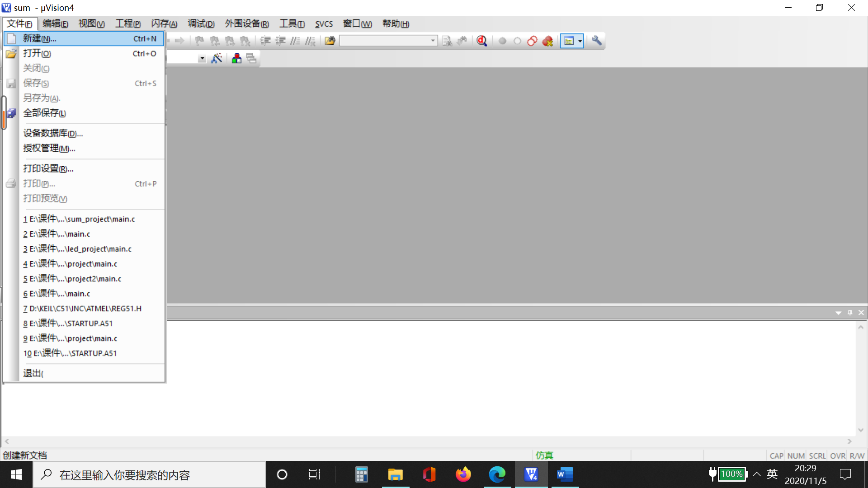Toggle the project window layout button
The width and height of the screenshot is (868, 488).
tap(569, 41)
